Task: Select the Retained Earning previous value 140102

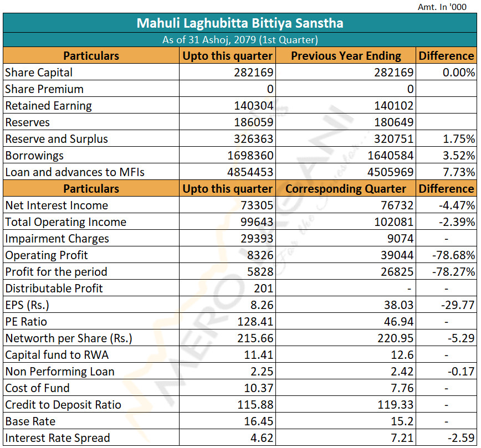Action: pyautogui.click(x=393, y=106)
